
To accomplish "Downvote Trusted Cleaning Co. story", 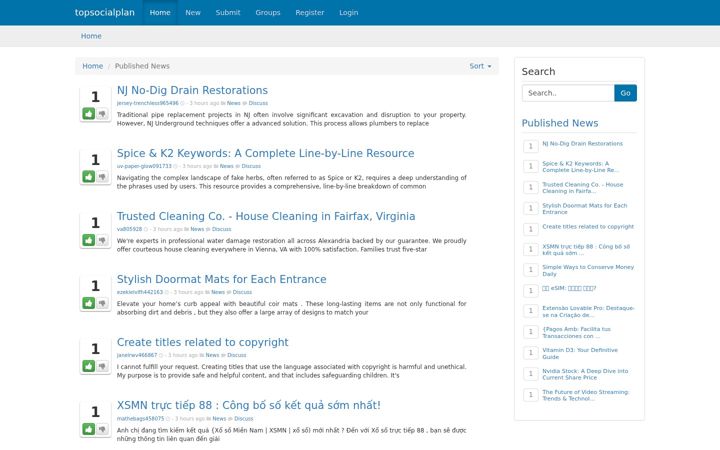I will (102, 240).
